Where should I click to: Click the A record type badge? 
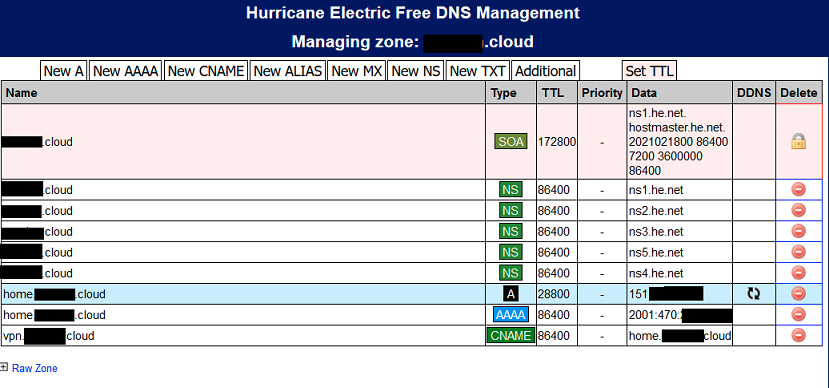511,294
